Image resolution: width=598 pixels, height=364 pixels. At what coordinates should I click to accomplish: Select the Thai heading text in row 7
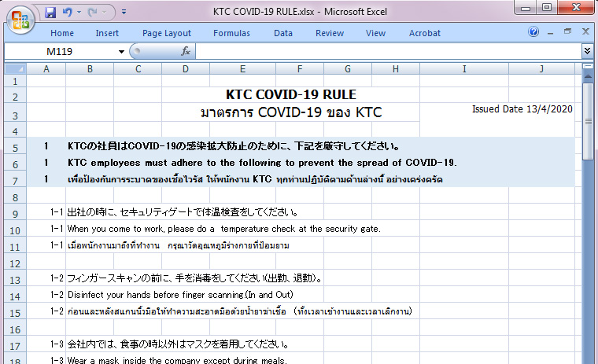255,179
